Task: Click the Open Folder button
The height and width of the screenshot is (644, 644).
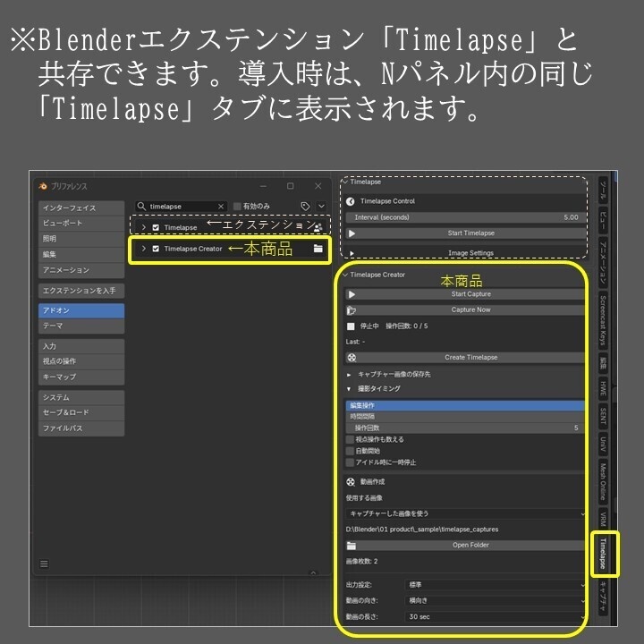Action: 465,546
